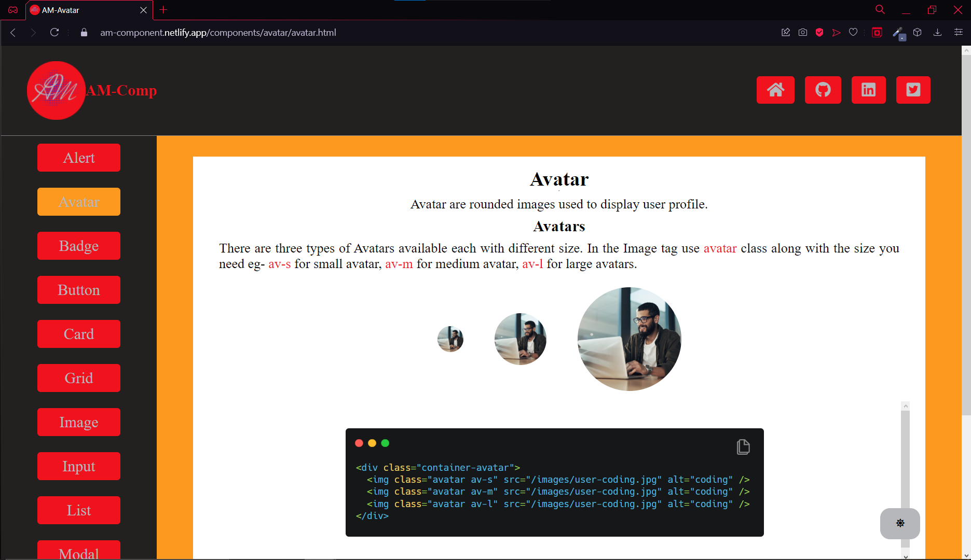Click the camera screenshot icon in the toolbar
The width and height of the screenshot is (971, 560).
(802, 32)
